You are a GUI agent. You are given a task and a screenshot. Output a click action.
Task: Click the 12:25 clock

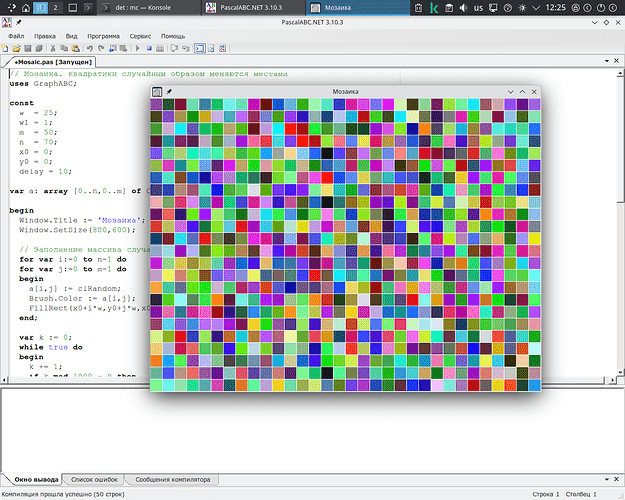555,8
